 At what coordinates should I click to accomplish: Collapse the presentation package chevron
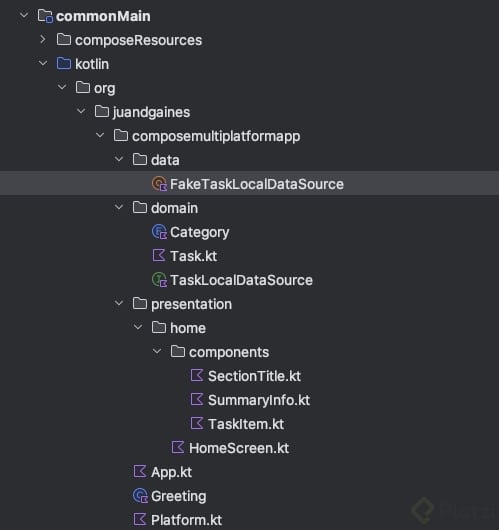(x=119, y=303)
